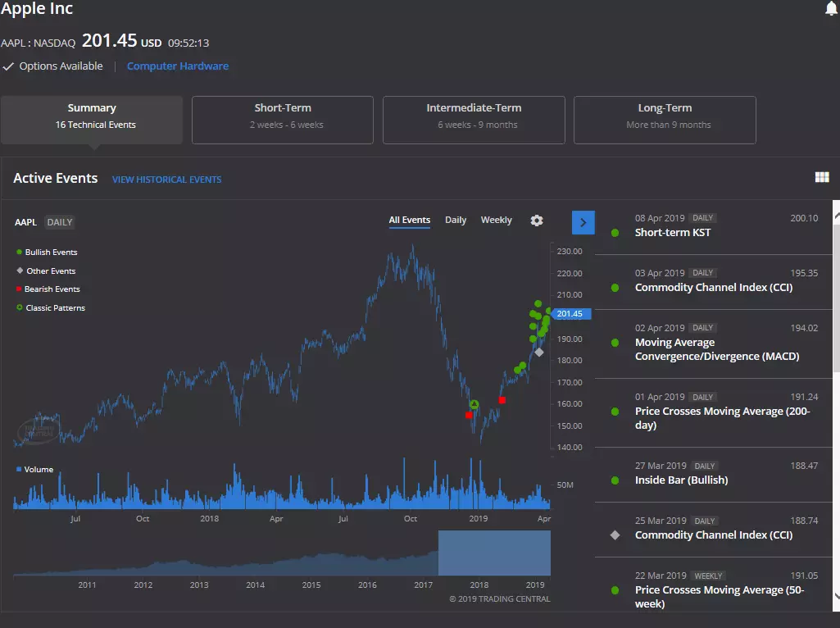The height and width of the screenshot is (628, 840).
Task: Open the MACD event from 02 Apr
Action: tap(714, 343)
